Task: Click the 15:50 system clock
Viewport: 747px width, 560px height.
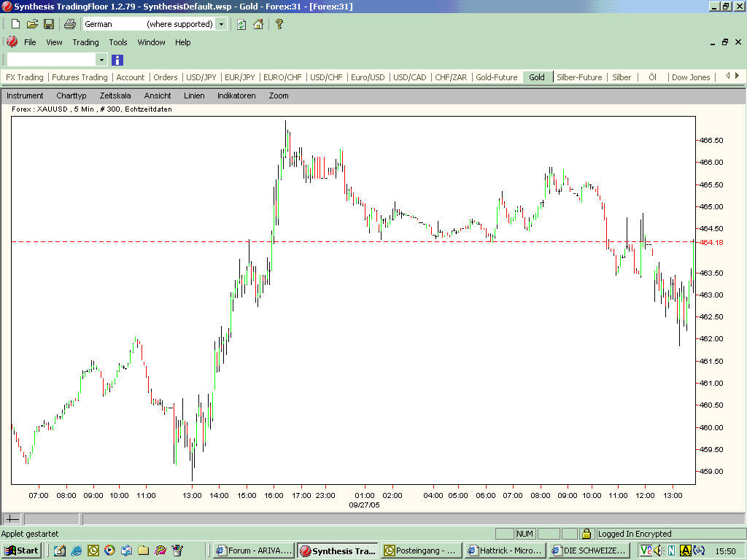Action: pos(725,551)
